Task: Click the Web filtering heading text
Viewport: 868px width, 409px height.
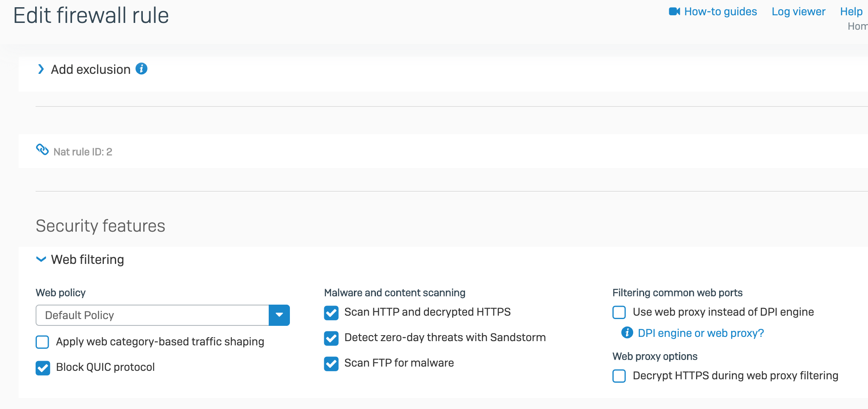Action: coord(88,259)
